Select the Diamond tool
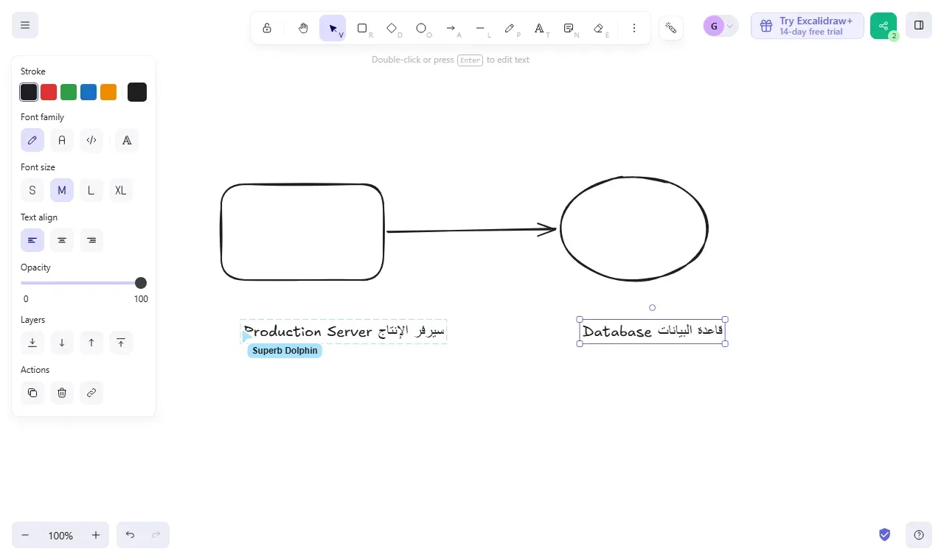Image resolution: width=944 pixels, height=560 pixels. pos(392,28)
